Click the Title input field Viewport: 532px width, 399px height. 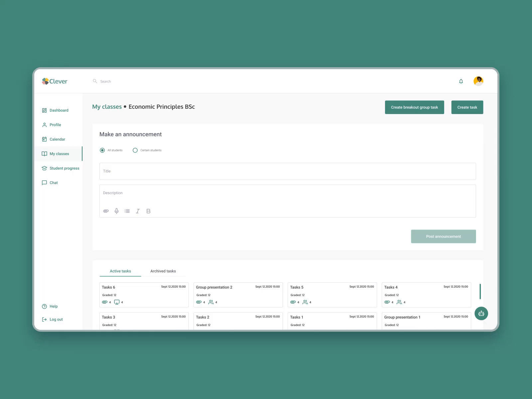pos(287,171)
